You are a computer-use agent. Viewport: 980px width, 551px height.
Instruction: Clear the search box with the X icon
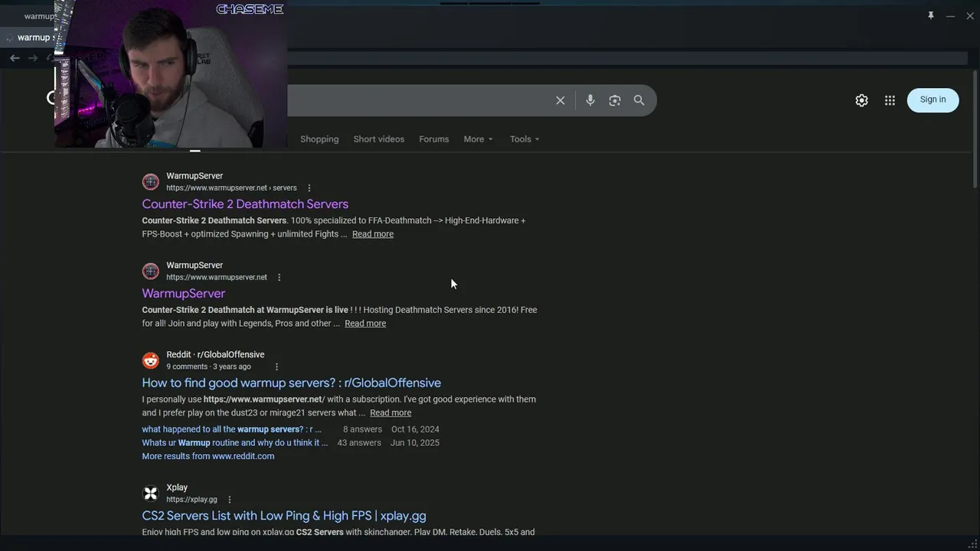click(x=560, y=100)
